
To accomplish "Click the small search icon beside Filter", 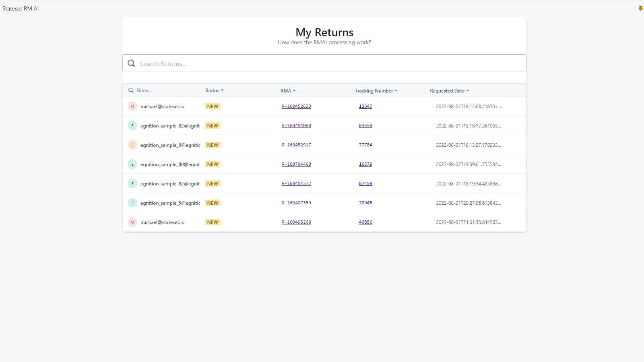I will tap(131, 90).
